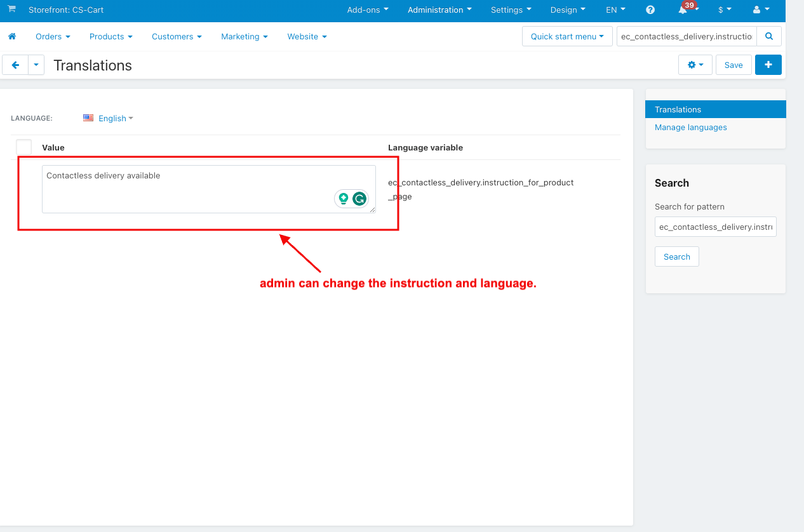Go to the home dashboard icon

tap(12, 36)
